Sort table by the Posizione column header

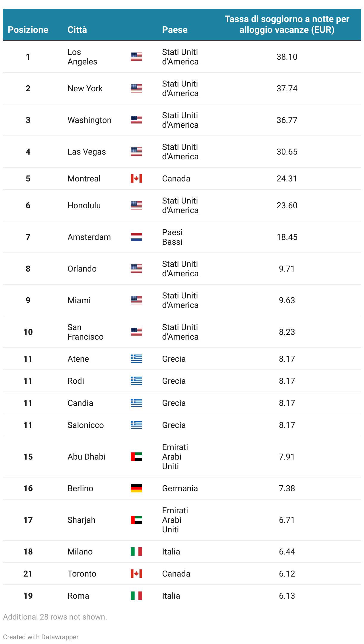[28, 30]
